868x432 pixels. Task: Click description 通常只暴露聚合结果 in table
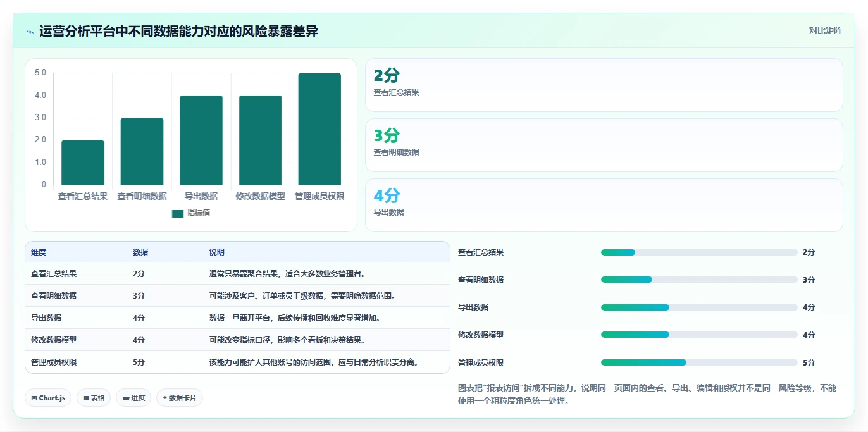click(x=288, y=274)
